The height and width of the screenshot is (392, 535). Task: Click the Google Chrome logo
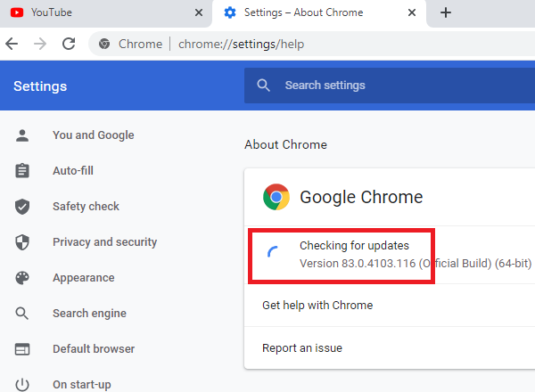point(276,197)
